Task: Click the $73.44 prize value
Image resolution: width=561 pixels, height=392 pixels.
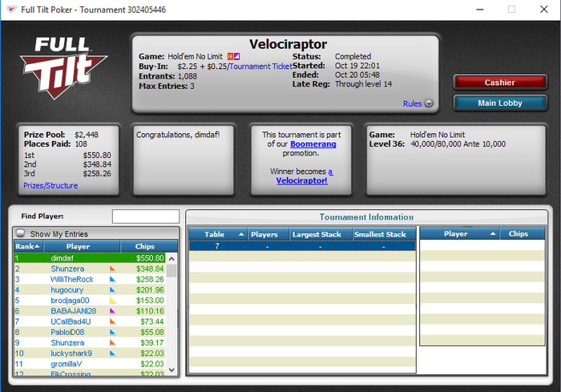Action: pos(152,321)
